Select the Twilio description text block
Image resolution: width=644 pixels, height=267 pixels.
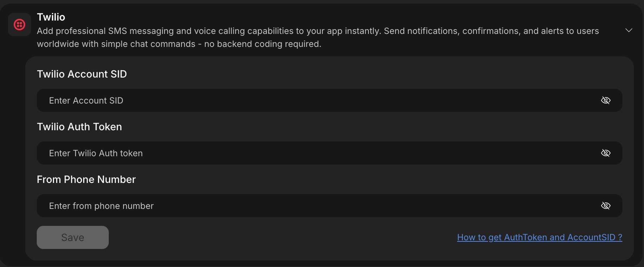click(x=317, y=37)
